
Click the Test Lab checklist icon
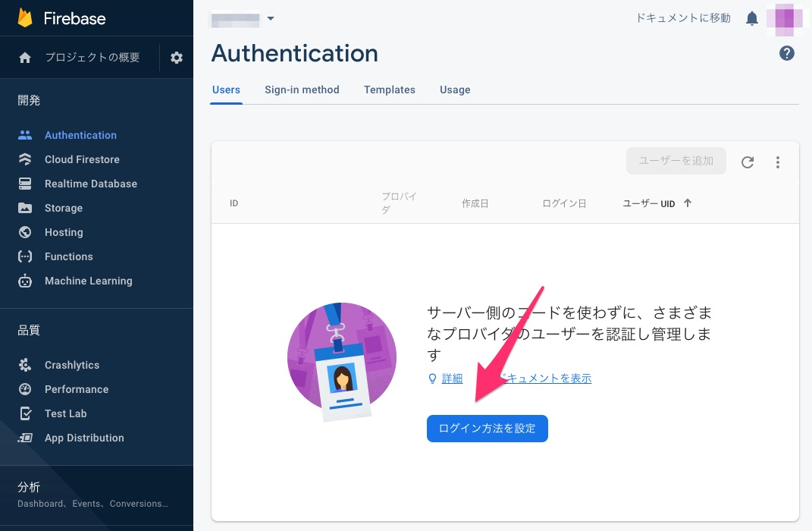point(25,413)
